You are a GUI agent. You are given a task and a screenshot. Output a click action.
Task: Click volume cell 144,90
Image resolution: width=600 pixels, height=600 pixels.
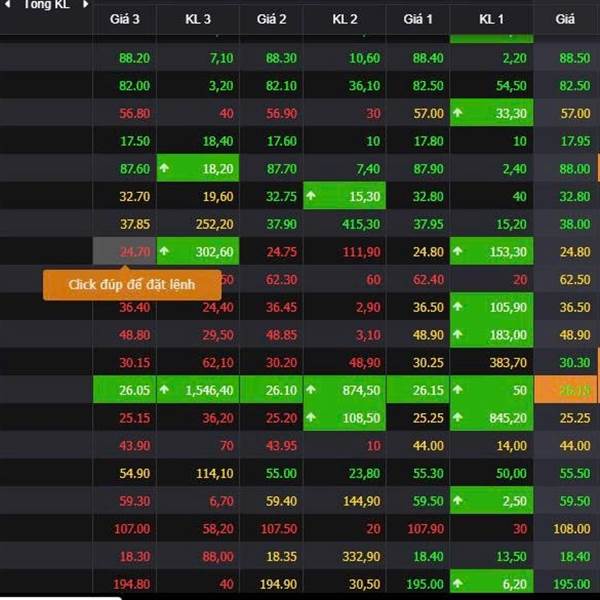click(x=344, y=501)
